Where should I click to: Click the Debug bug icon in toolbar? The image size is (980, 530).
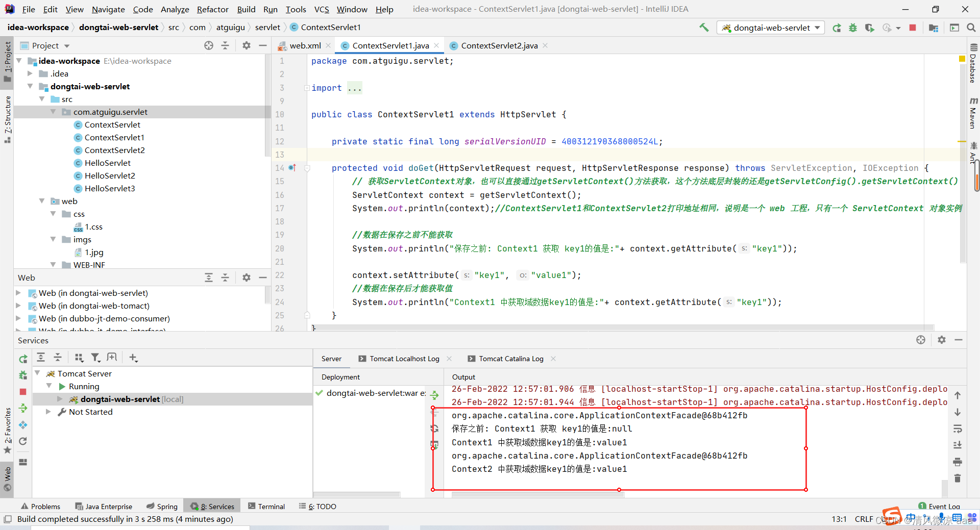pos(853,28)
